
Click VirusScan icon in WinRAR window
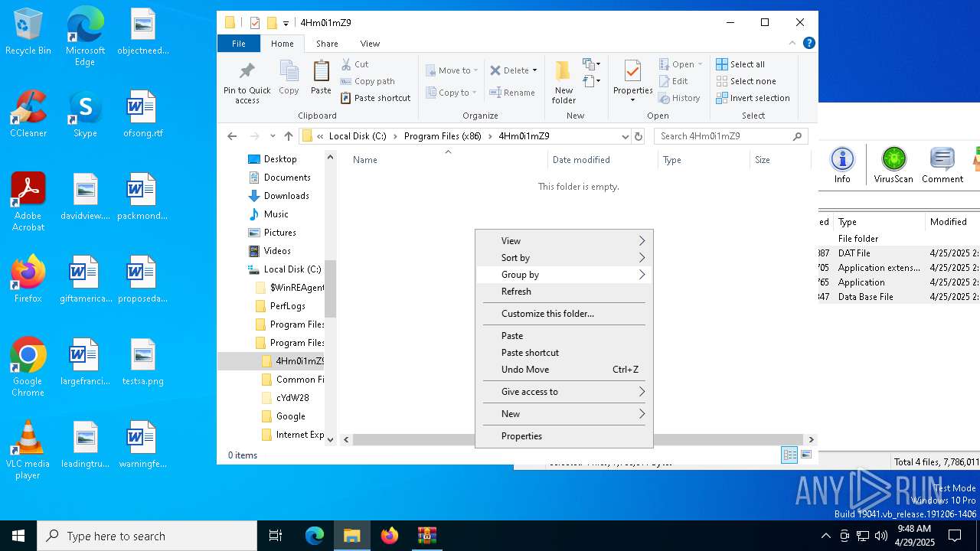point(893,165)
